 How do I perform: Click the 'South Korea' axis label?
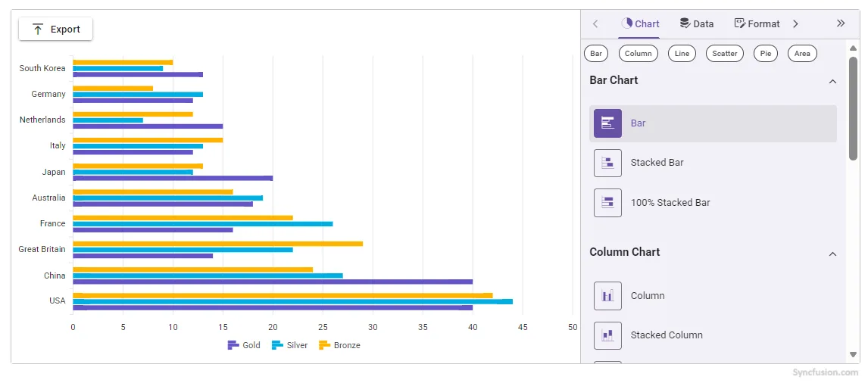[x=42, y=68]
